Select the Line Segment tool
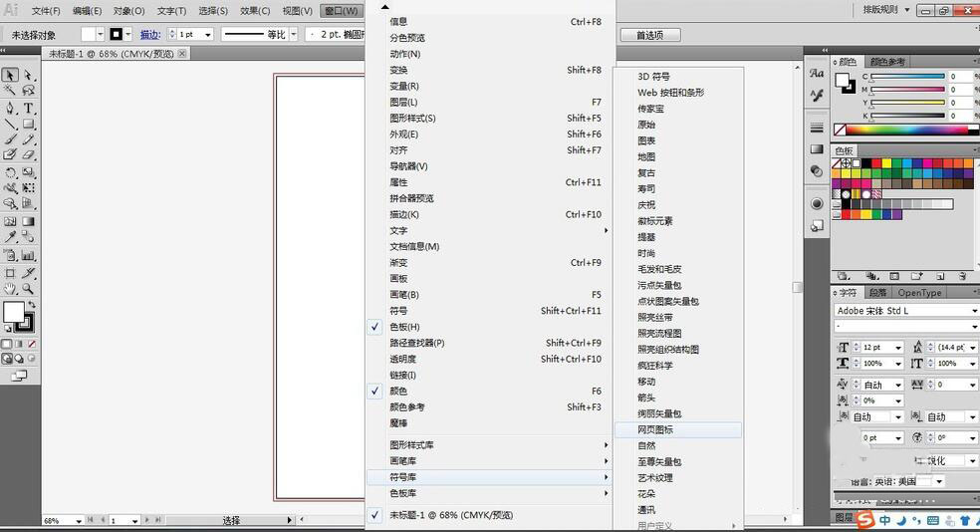The width and height of the screenshot is (980, 532). 10,124
